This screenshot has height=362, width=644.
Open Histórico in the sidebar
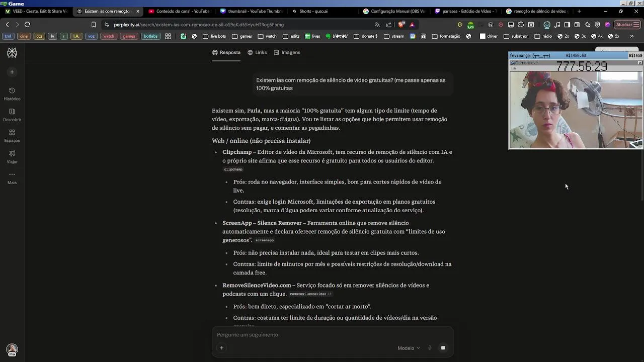click(x=12, y=94)
